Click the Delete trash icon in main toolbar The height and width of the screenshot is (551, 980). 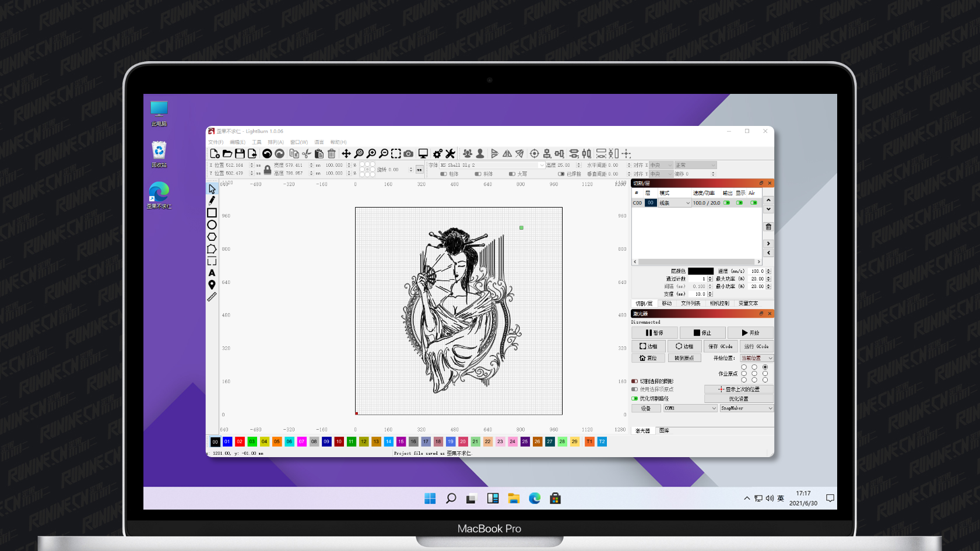click(x=332, y=153)
